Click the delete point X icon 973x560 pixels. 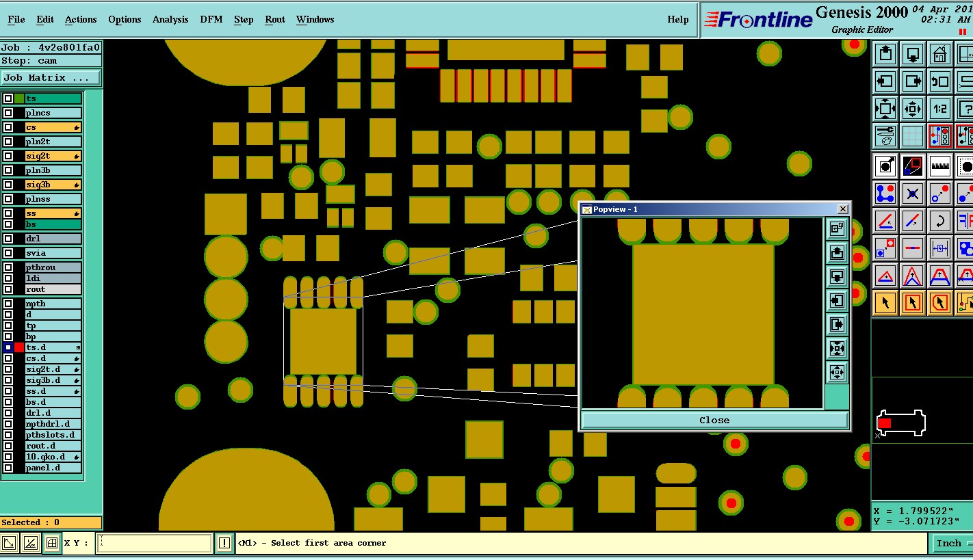913,194
